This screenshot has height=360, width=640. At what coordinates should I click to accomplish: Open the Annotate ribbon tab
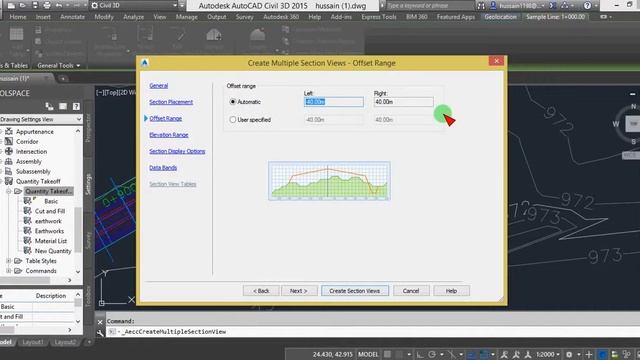tap(72, 17)
